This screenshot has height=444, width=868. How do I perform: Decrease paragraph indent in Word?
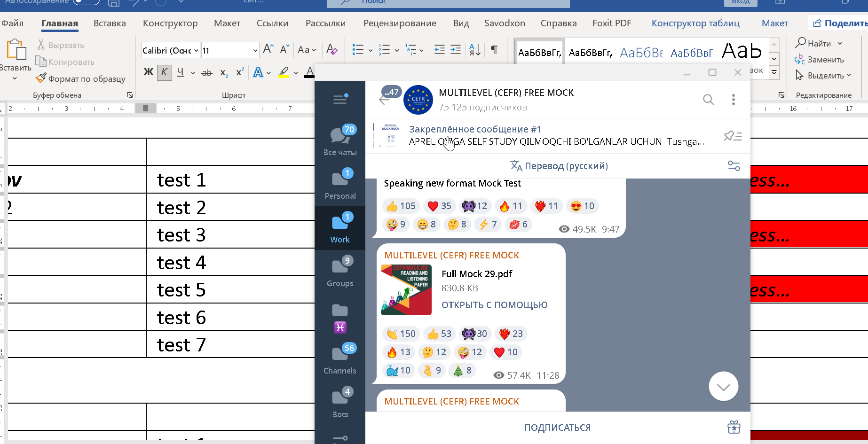pos(440,49)
